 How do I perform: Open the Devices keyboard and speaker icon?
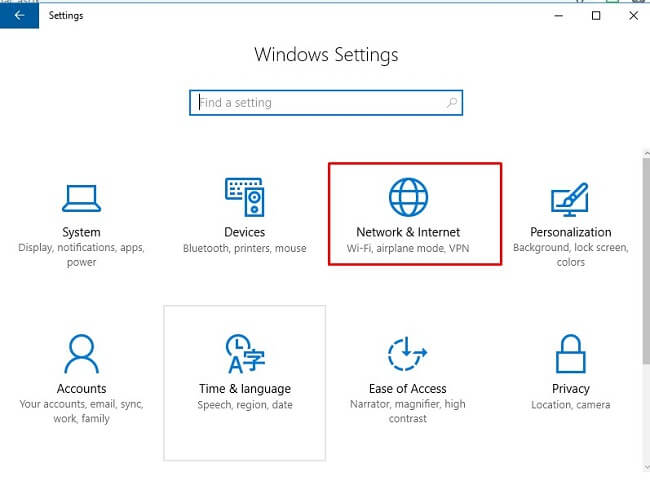pyautogui.click(x=245, y=197)
